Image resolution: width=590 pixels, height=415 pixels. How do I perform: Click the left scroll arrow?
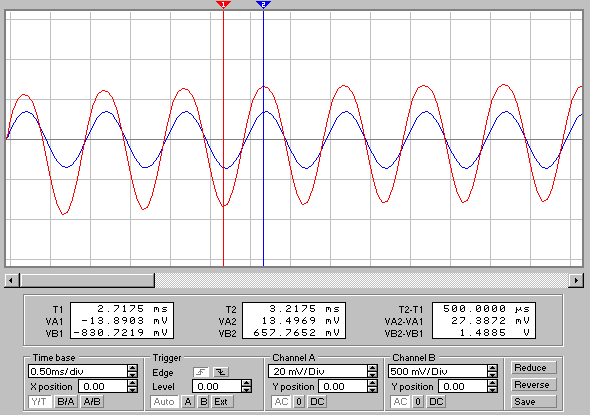tap(11, 280)
